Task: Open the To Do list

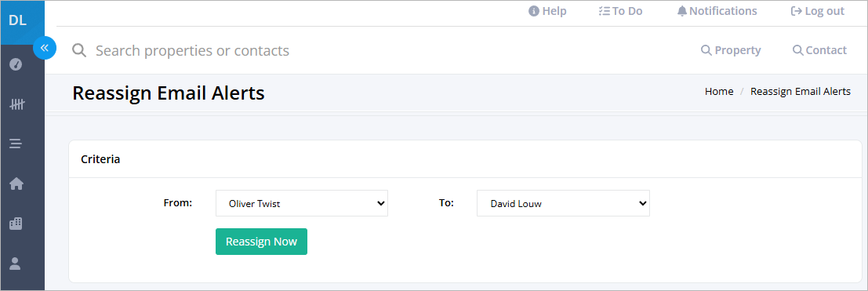Action: tap(620, 11)
